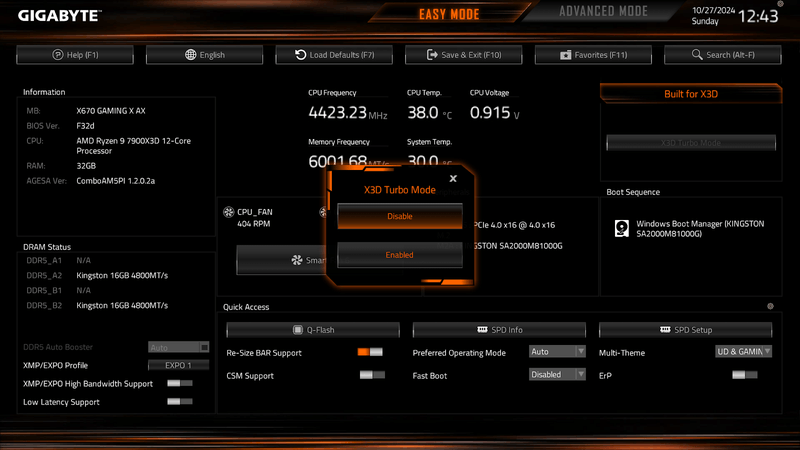
Task: Click the Built for X3D header
Action: (691, 94)
